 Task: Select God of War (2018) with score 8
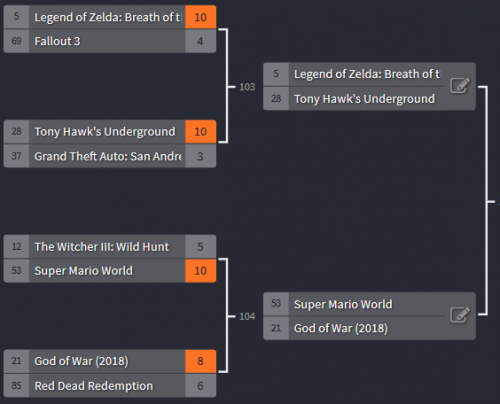110,361
